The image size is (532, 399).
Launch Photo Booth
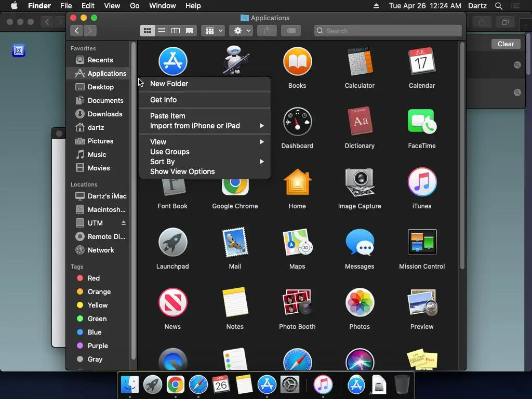(x=297, y=302)
